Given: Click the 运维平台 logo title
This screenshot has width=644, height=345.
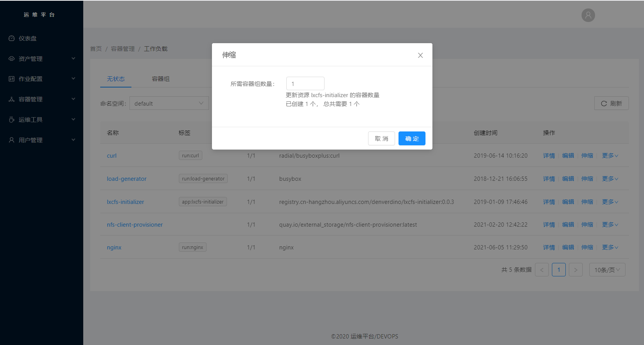Looking at the screenshot, I should (39, 15).
